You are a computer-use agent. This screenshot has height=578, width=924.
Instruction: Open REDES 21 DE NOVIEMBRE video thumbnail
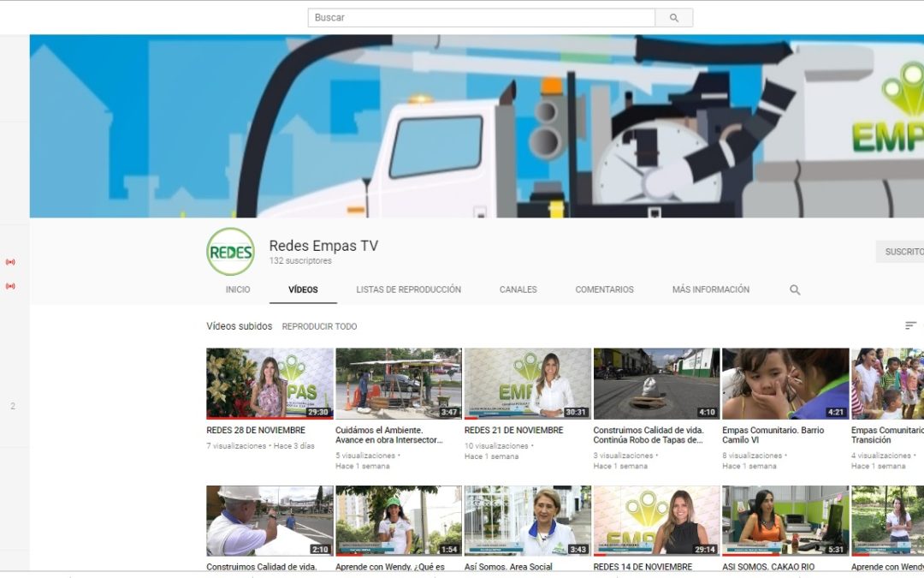click(527, 384)
